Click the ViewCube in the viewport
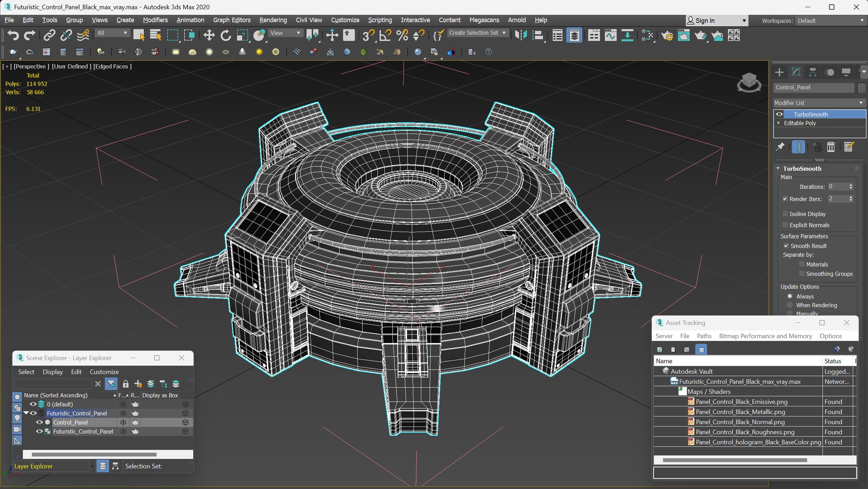The image size is (868, 489). (x=749, y=82)
